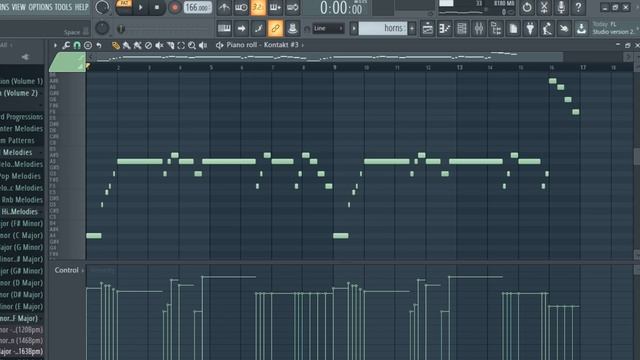This screenshot has height=360, width=640.
Task: Click the arrow left of horns pattern
Action: 353,29
